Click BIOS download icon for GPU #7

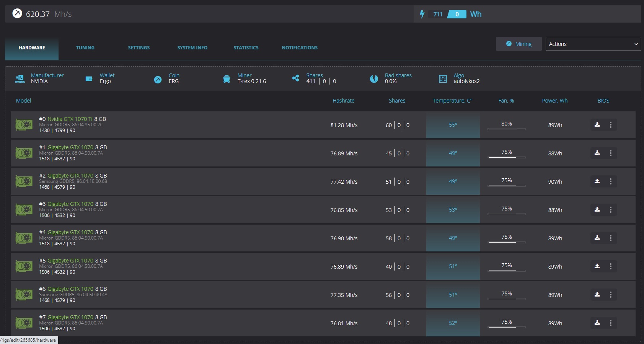tap(597, 323)
